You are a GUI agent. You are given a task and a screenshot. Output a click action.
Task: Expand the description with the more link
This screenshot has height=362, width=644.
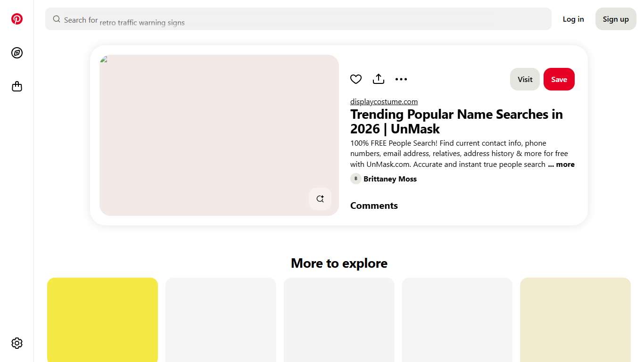coord(561,164)
